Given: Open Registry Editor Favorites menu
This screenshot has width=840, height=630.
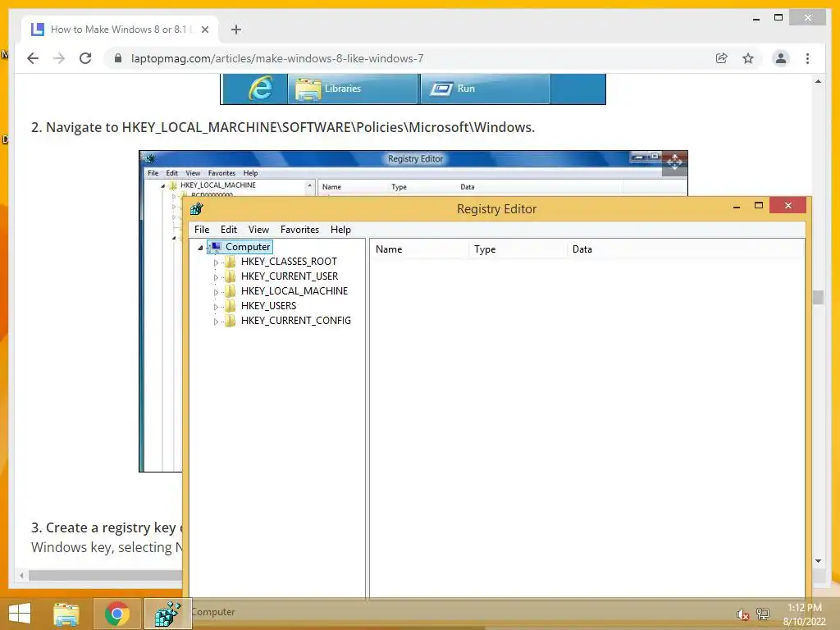Looking at the screenshot, I should pos(299,230).
